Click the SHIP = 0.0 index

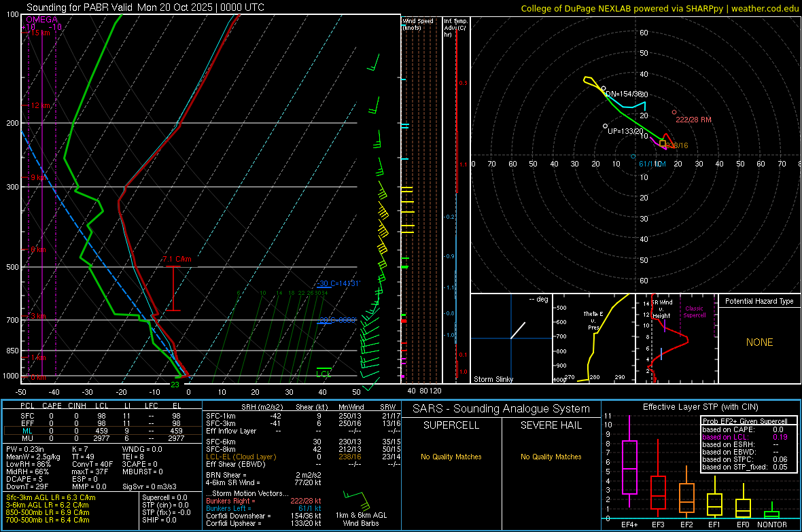[x=159, y=520]
